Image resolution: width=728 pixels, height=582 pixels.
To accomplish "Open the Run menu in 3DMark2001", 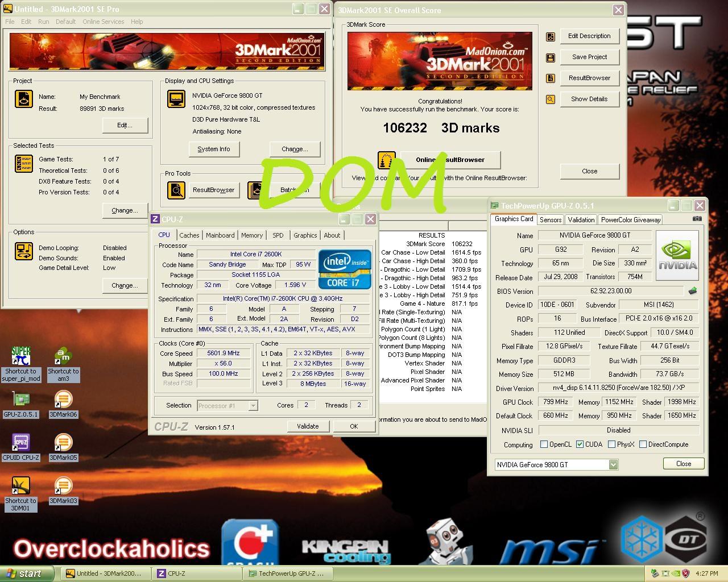I will [43, 22].
